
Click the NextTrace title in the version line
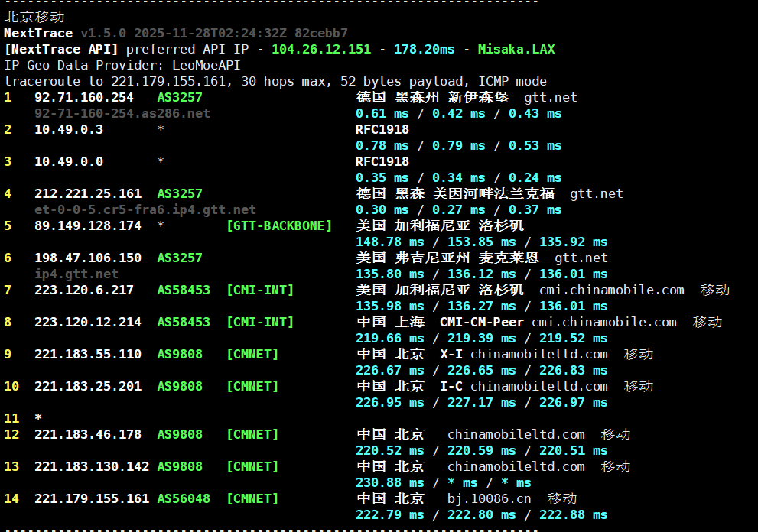coord(38,33)
